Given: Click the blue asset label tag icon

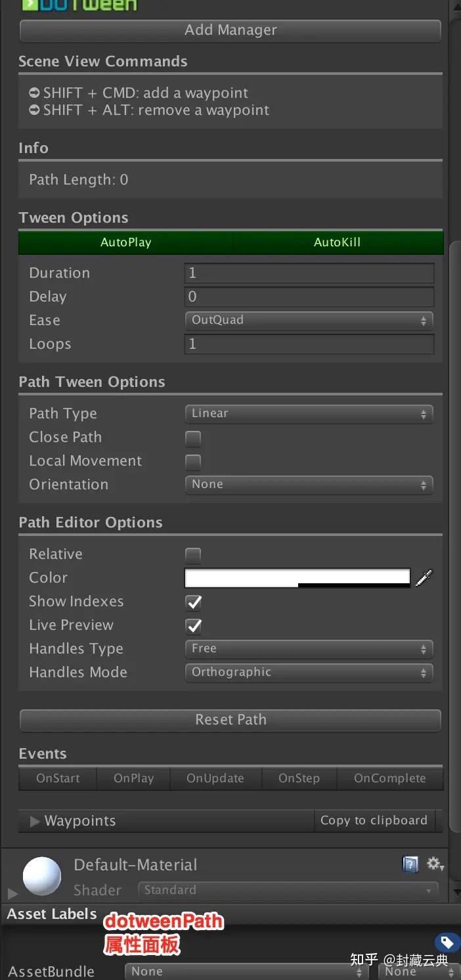Looking at the screenshot, I should [x=447, y=943].
